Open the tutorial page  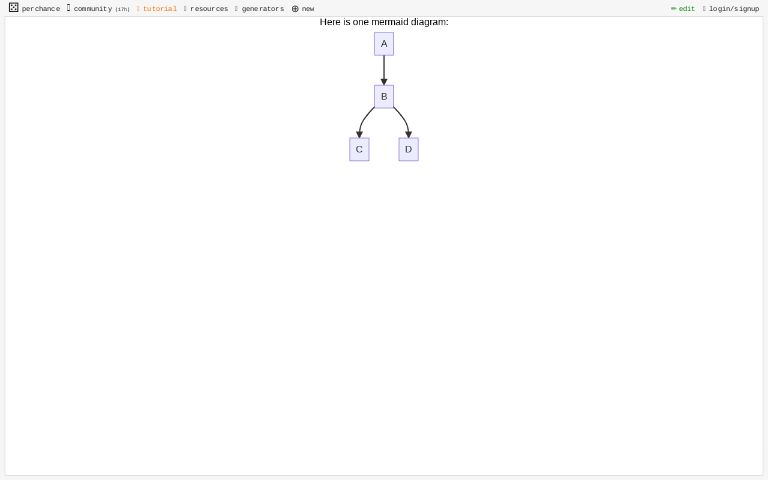click(160, 9)
